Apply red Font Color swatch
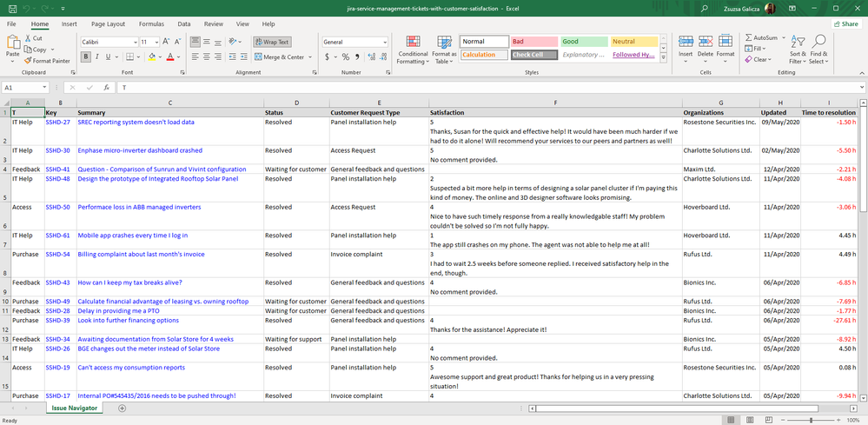 click(170, 57)
